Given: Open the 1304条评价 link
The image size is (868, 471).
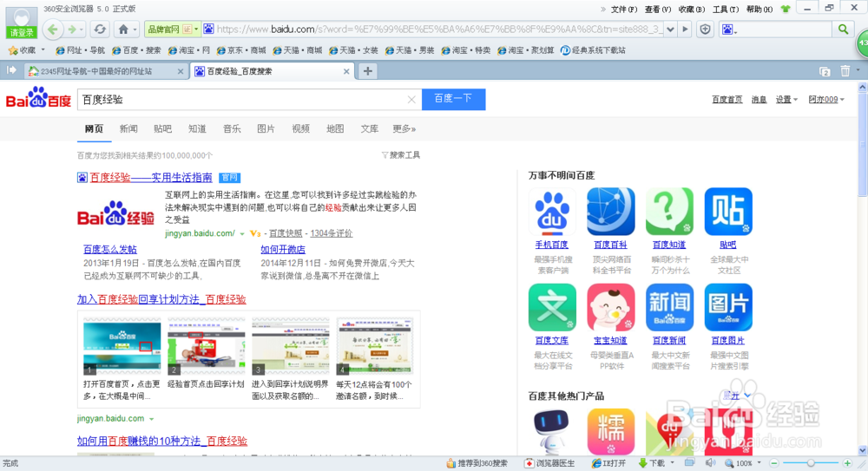Looking at the screenshot, I should click(x=331, y=233).
